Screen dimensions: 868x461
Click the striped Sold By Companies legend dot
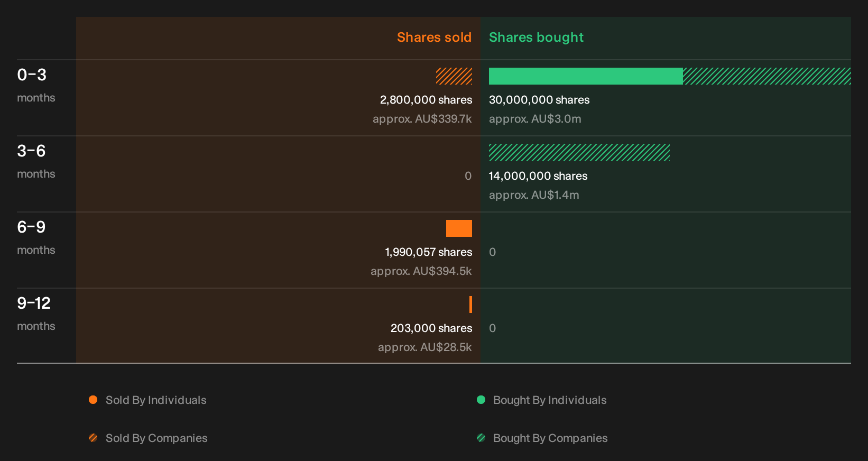coord(93,438)
